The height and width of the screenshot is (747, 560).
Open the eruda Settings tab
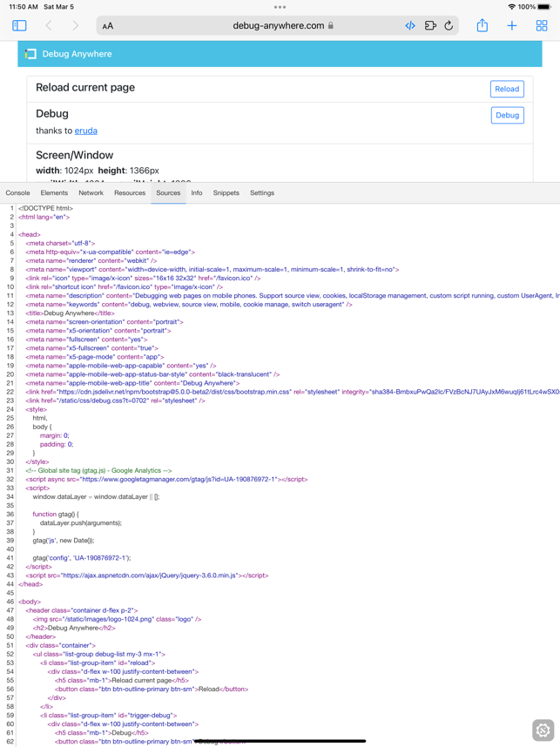point(262,193)
